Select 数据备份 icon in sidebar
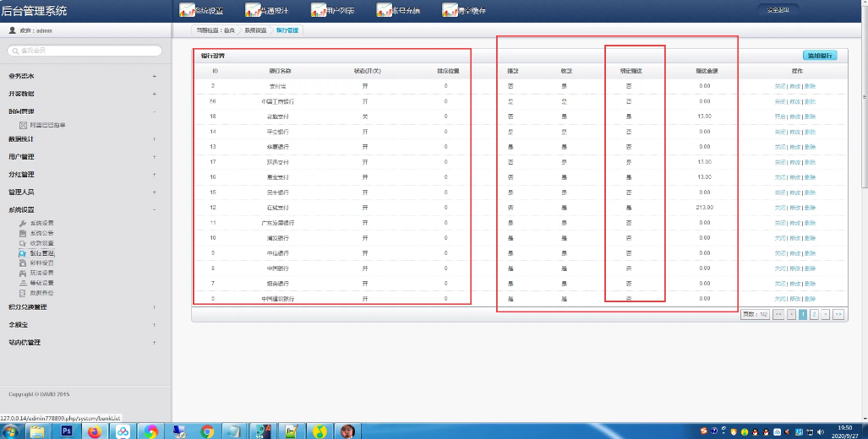Image resolution: width=868 pixels, height=439 pixels. [23, 293]
